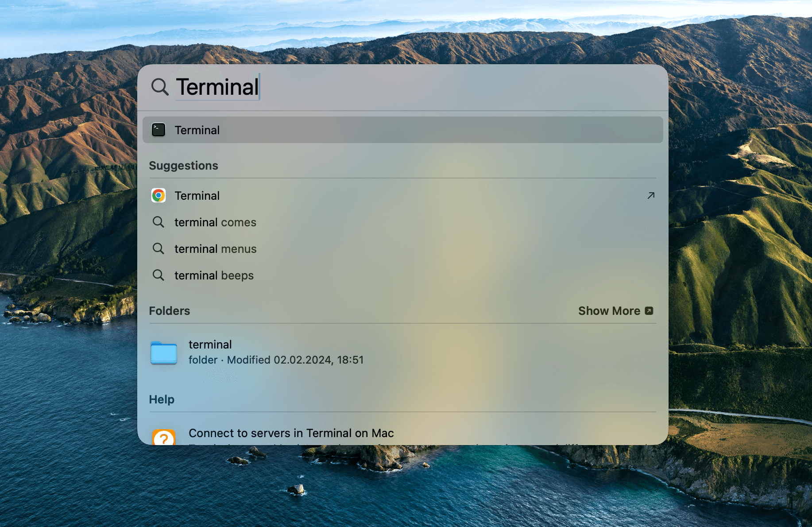The width and height of the screenshot is (812, 527).
Task: Choose the Terminal web suggestion text
Action: pos(197,196)
